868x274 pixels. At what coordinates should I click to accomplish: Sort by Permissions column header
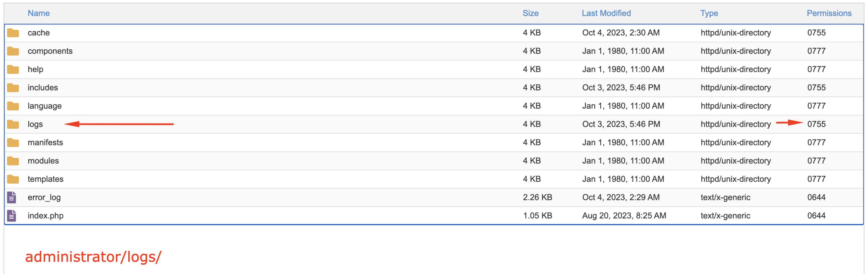click(x=829, y=13)
